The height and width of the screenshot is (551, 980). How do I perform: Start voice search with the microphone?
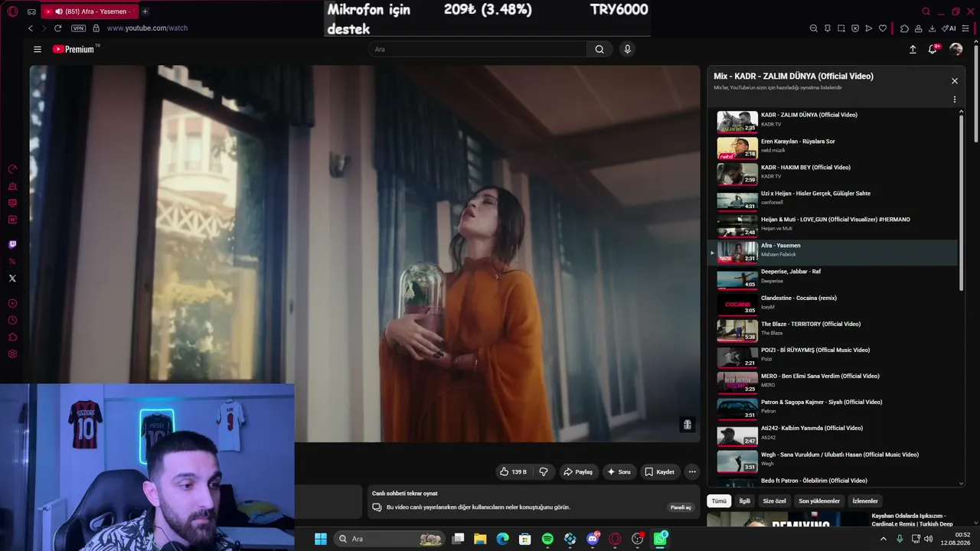click(627, 49)
